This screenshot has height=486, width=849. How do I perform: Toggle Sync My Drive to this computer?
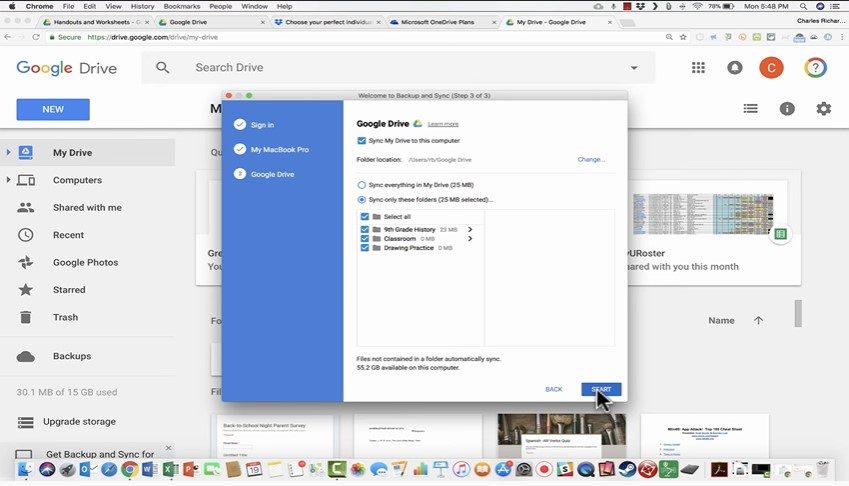(x=362, y=141)
